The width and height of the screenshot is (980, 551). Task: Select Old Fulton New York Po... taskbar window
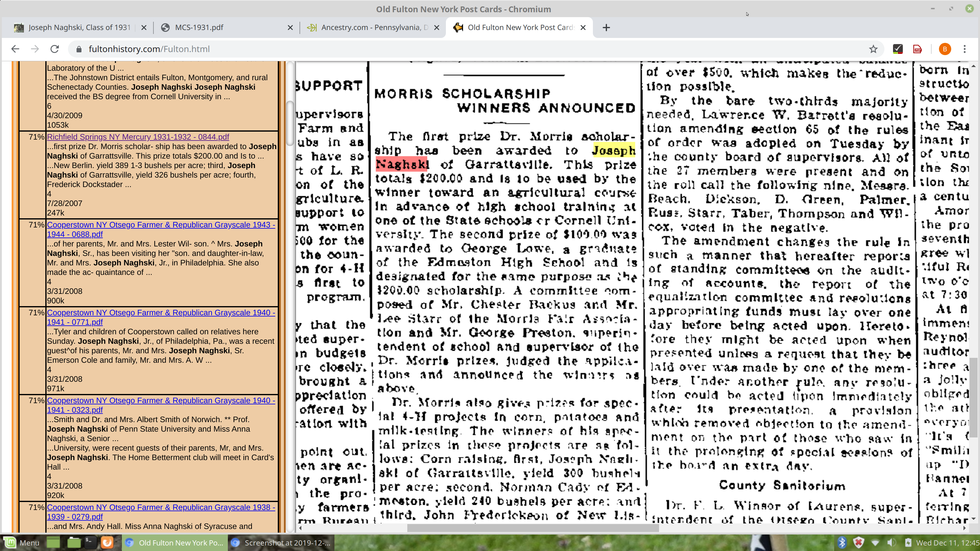[x=175, y=543]
